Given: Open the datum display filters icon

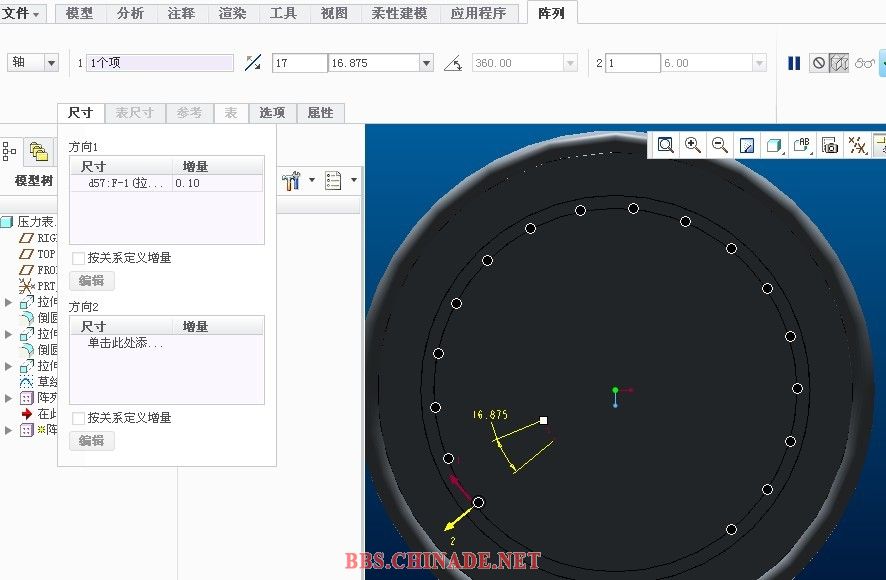Looking at the screenshot, I should point(857,145).
